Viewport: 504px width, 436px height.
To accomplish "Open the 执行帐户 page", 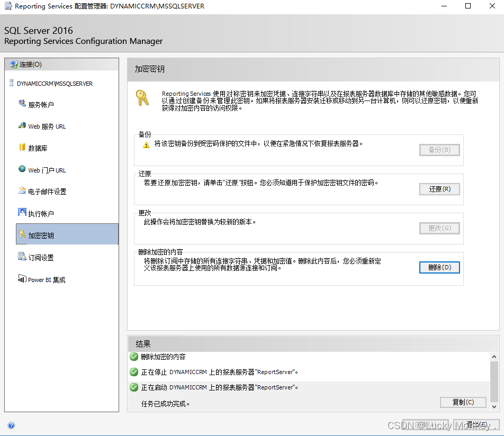I will point(41,214).
